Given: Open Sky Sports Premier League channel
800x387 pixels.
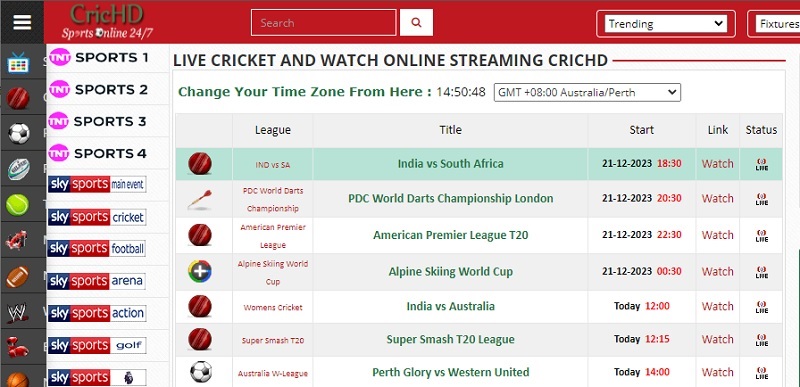Looking at the screenshot, I should (x=97, y=377).
